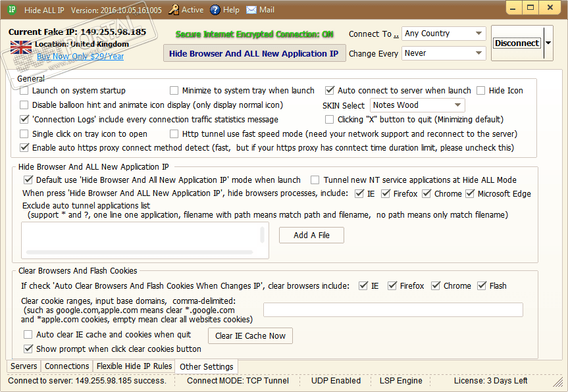Click the Disconnect button
The width and height of the screenshot is (568, 392).
(517, 43)
